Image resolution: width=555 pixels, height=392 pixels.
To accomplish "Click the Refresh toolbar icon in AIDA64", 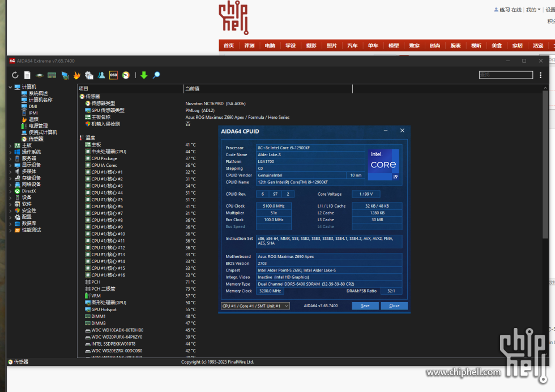I will coord(15,75).
